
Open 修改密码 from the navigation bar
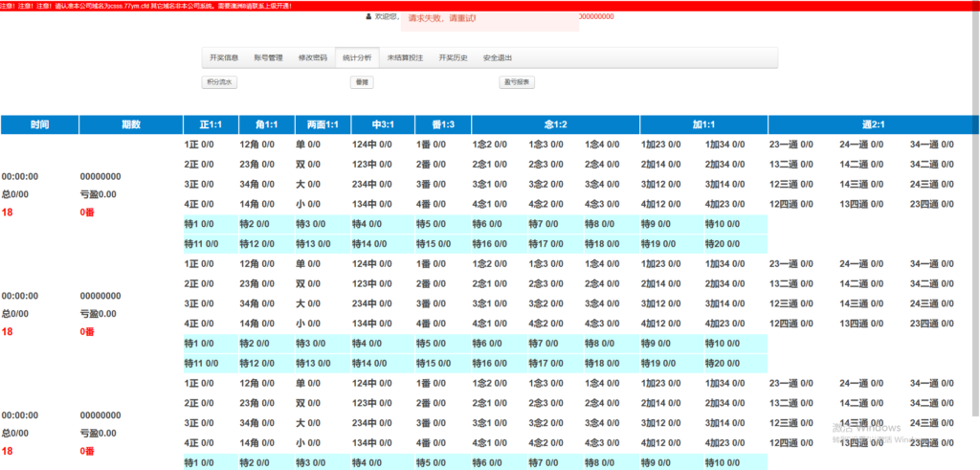click(313, 57)
